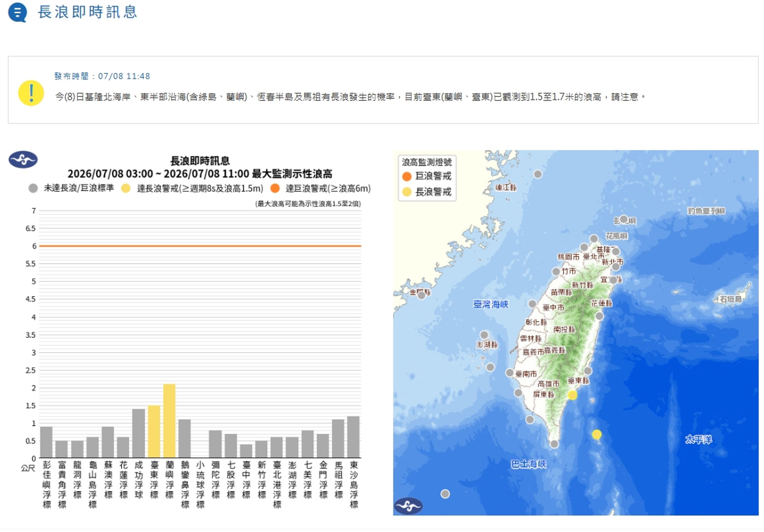Click the gray 成功浮球 bar
764x532 pixels.
point(139,433)
